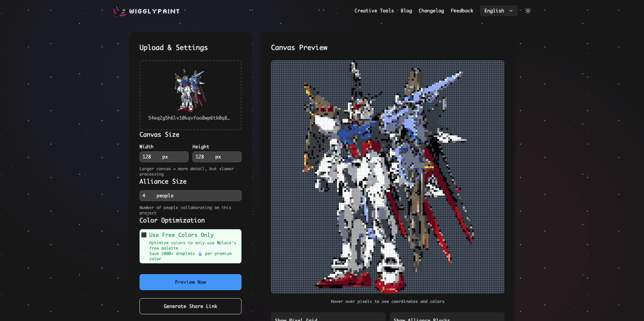This screenshot has height=321, width=644.
Task: Click the uploaded Gundam image thumbnail
Action: pyautogui.click(x=190, y=90)
